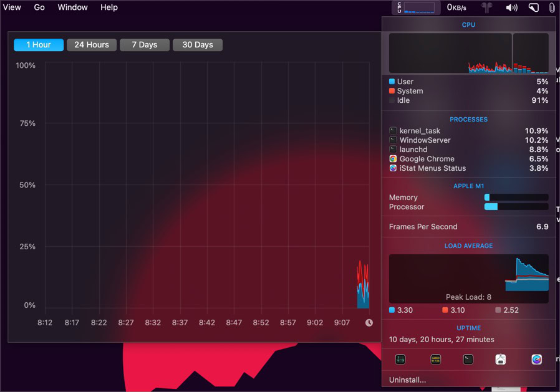Switch graph to 7 Days
Screen dimensions: 560x392
tap(145, 45)
